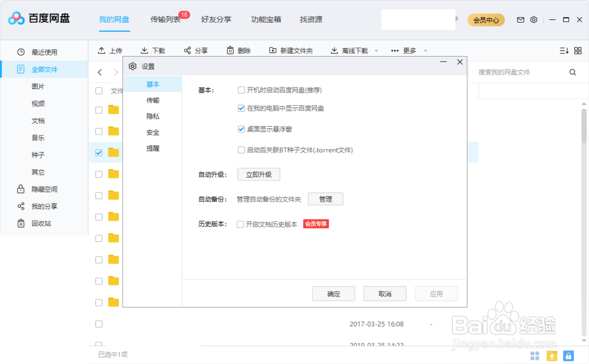This screenshot has height=364, width=589.
Task: Open 隐藏空间 lock icon in sidebar
Action: pyautogui.click(x=21, y=189)
